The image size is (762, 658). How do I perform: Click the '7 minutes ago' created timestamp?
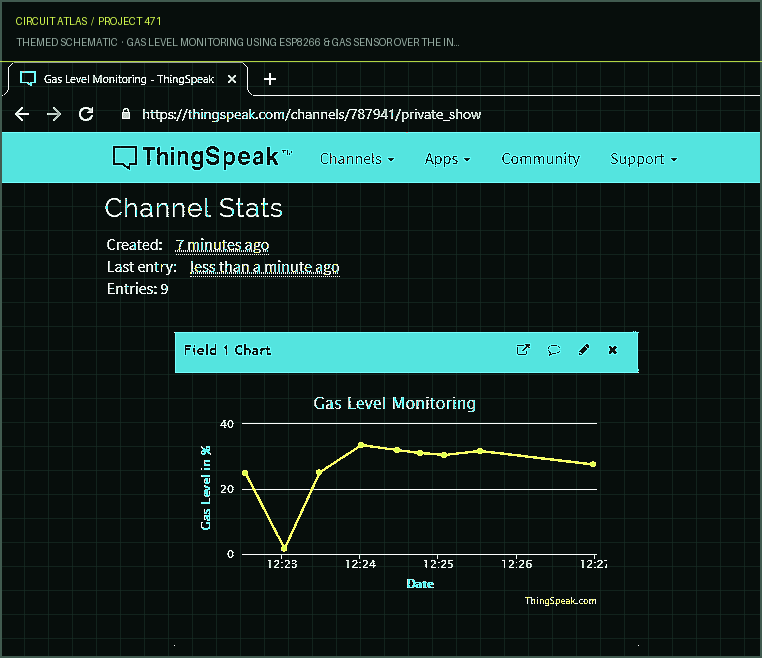coord(222,245)
